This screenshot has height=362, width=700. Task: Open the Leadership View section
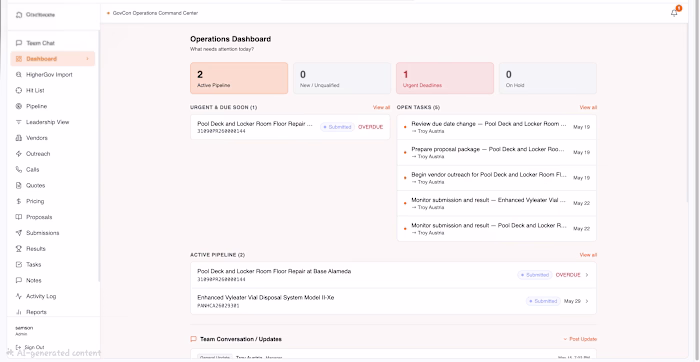pos(53,122)
